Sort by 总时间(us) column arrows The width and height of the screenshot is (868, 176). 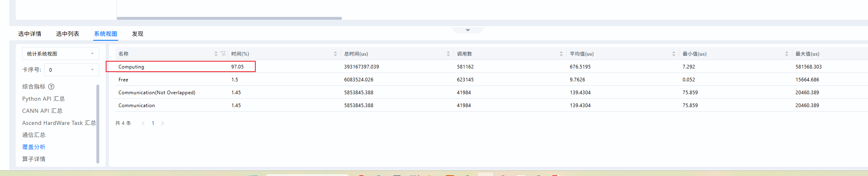(x=448, y=54)
